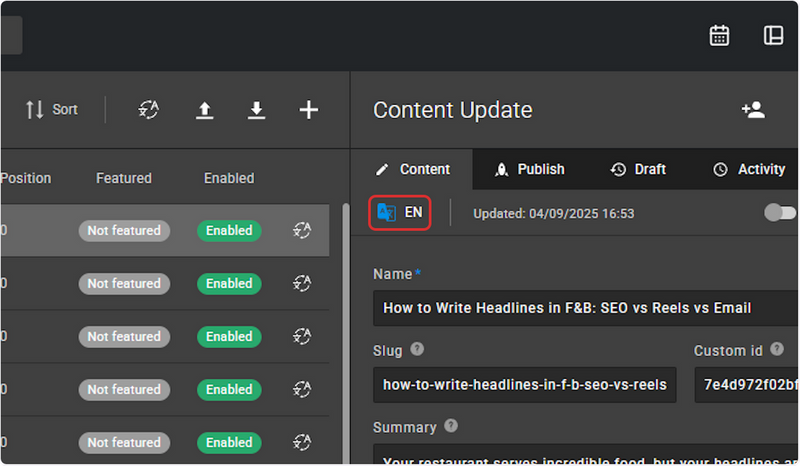This screenshot has height=466, width=800.
Task: Click the Slug input field
Action: (524, 385)
